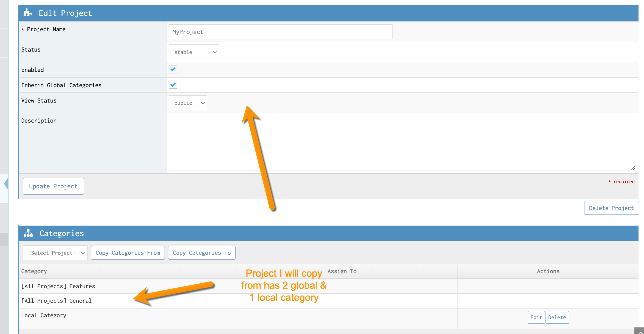
Task: Open the Status dropdown showing stable
Action: [194, 52]
